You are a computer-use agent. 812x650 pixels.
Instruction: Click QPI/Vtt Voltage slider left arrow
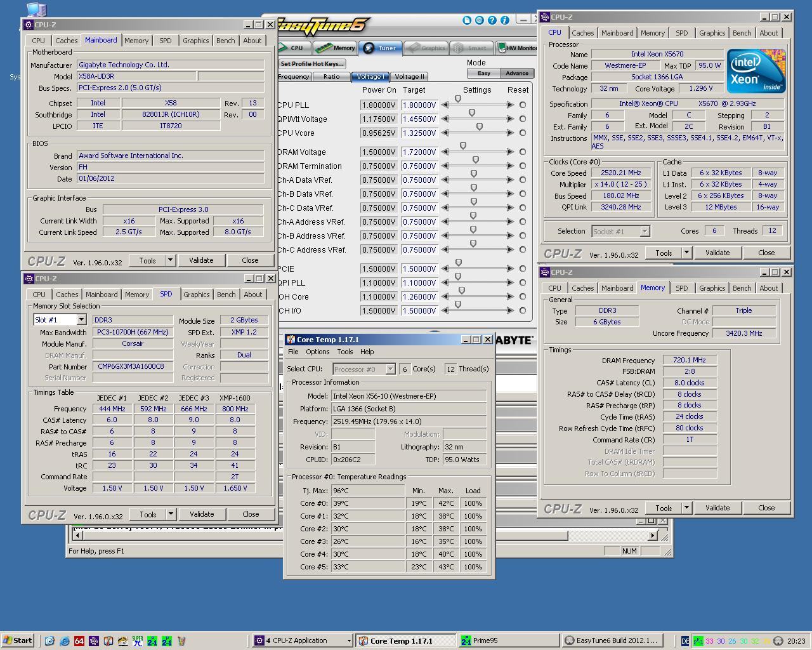click(445, 119)
